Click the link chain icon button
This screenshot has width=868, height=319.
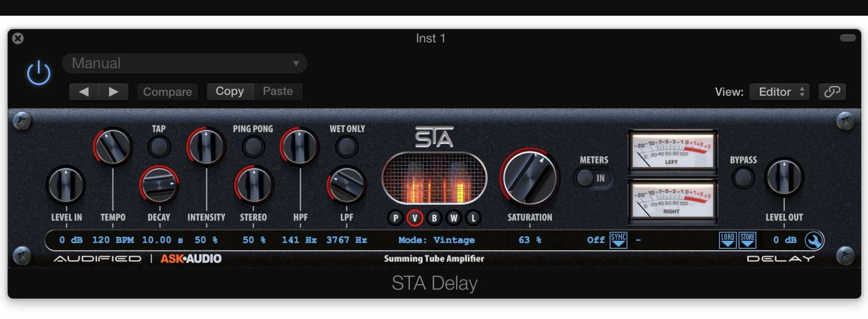point(832,92)
